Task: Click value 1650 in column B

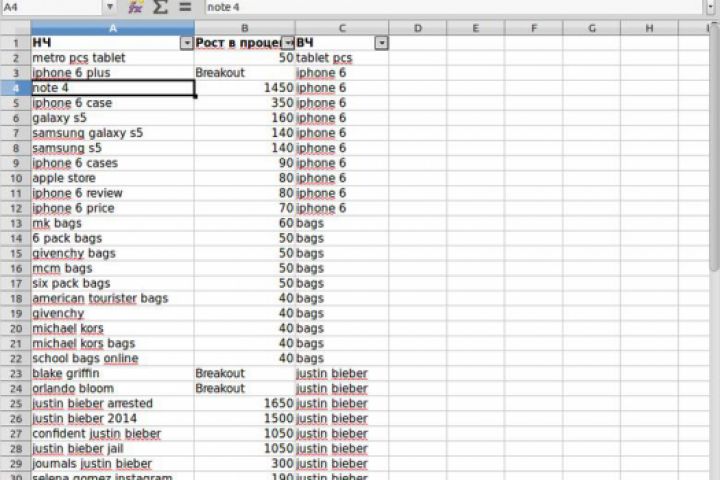Action: click(245, 404)
